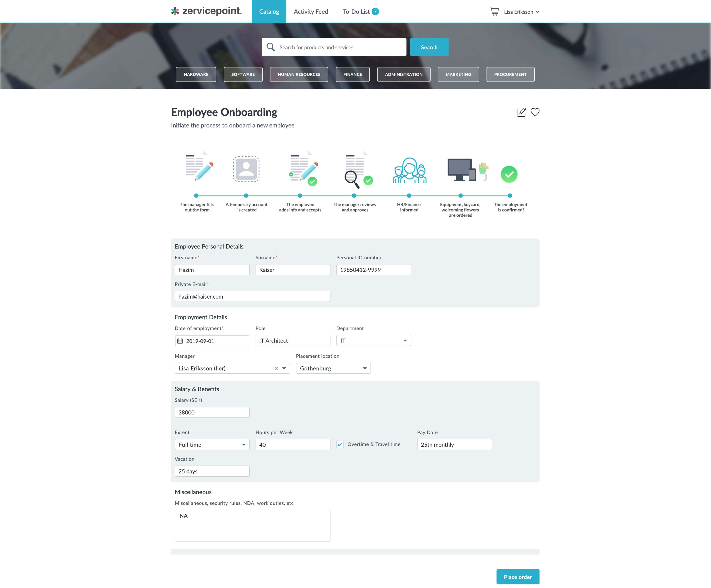Click the edit pencil icon beside title

coord(521,112)
